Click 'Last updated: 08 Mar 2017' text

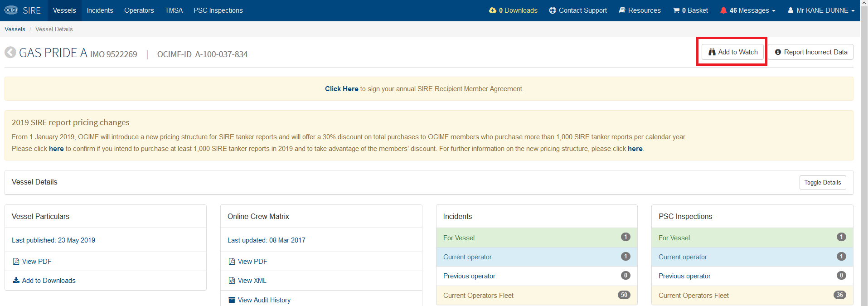pyautogui.click(x=267, y=240)
